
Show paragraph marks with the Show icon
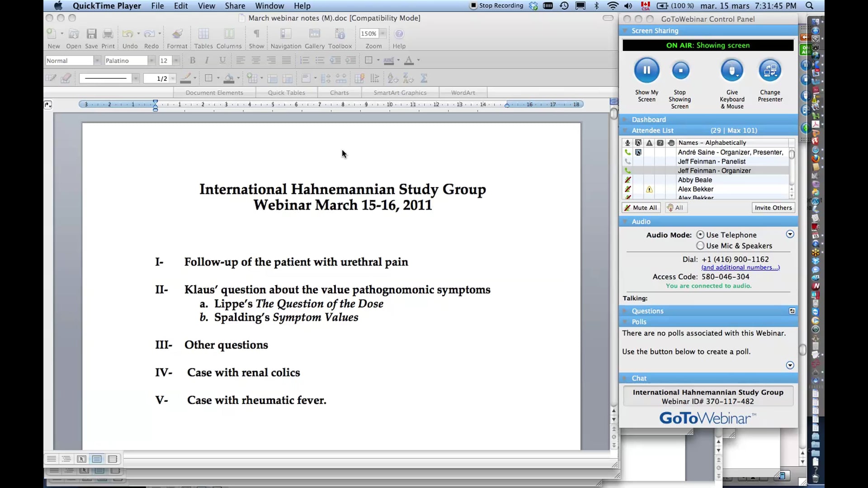click(256, 34)
